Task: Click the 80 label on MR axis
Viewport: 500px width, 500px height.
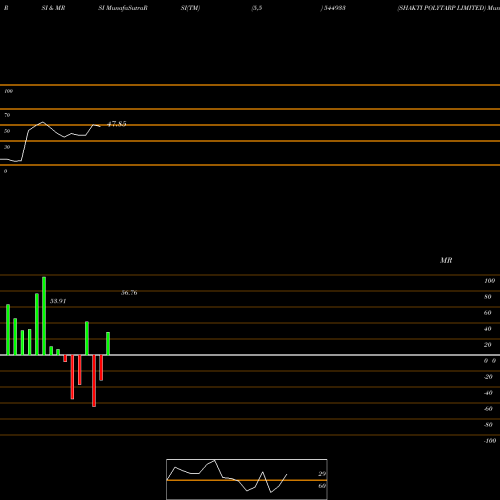Action: pyautogui.click(x=487, y=297)
